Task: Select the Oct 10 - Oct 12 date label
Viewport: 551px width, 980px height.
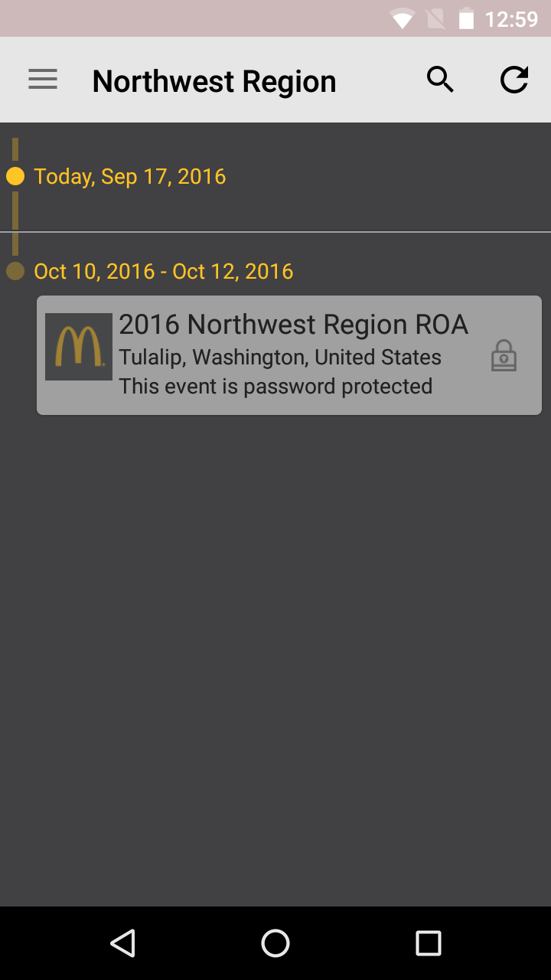Action: coord(164,271)
